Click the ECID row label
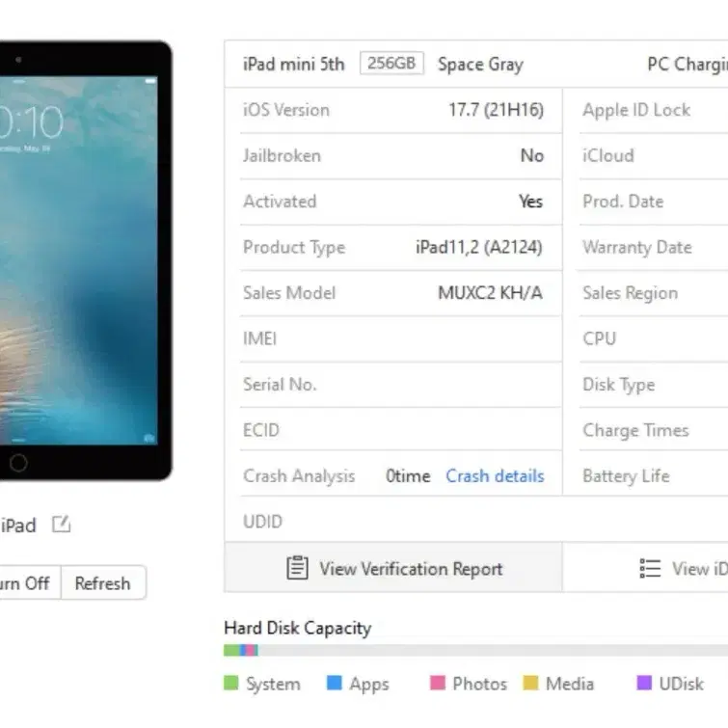 tap(261, 430)
